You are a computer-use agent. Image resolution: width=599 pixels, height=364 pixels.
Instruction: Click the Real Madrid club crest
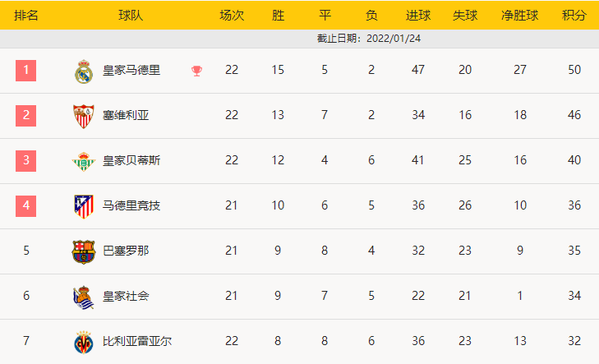(x=84, y=71)
